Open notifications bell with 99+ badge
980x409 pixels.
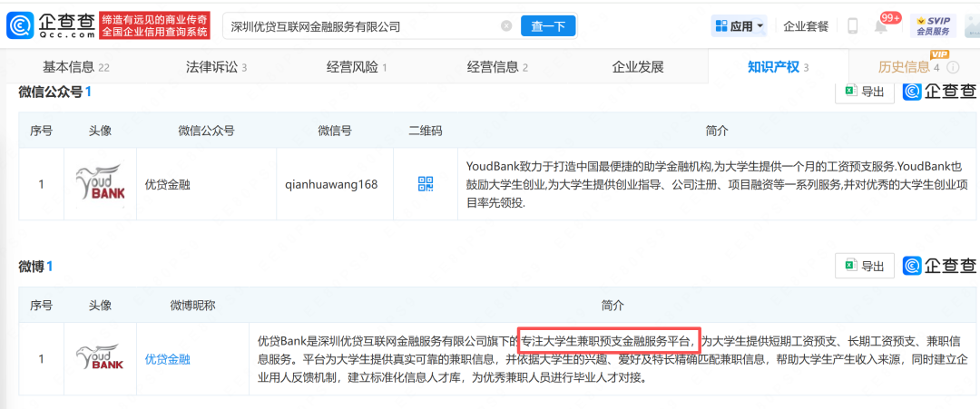pyautogui.click(x=880, y=26)
